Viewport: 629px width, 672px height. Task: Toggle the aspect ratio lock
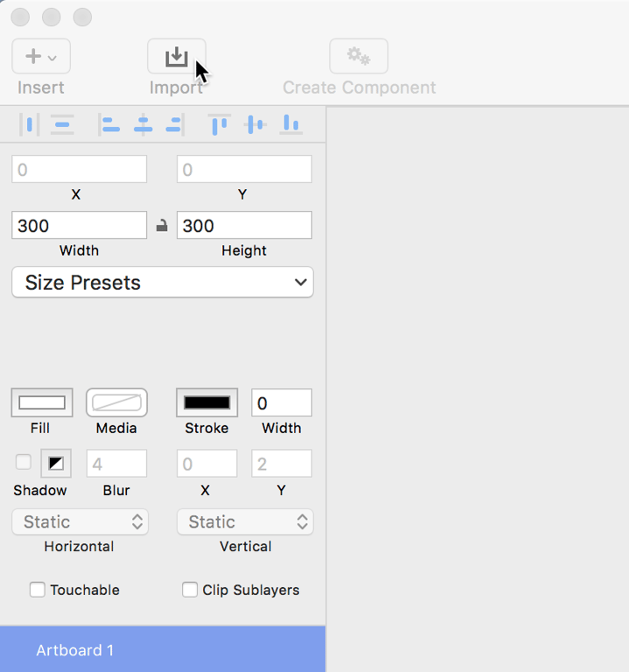tap(162, 226)
